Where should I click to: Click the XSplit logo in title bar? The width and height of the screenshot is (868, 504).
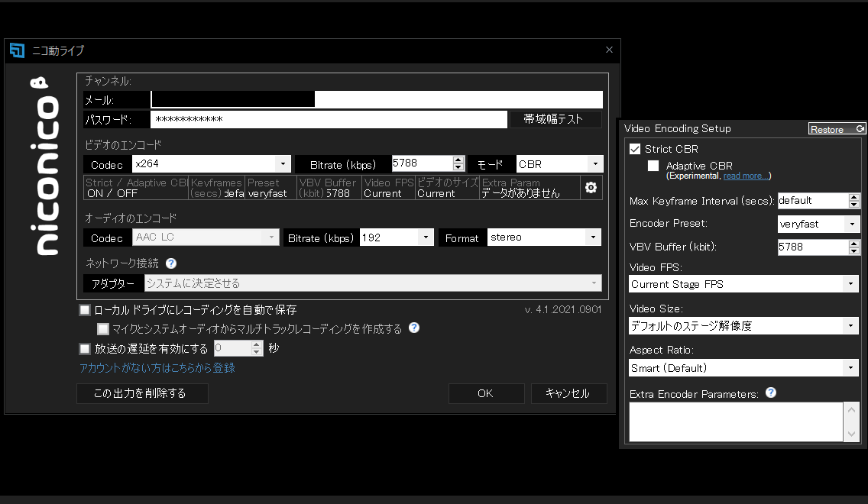tap(17, 50)
